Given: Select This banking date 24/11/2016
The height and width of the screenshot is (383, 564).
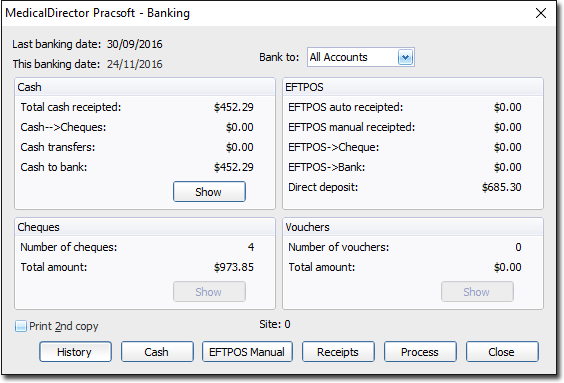Looking at the screenshot, I should [135, 64].
